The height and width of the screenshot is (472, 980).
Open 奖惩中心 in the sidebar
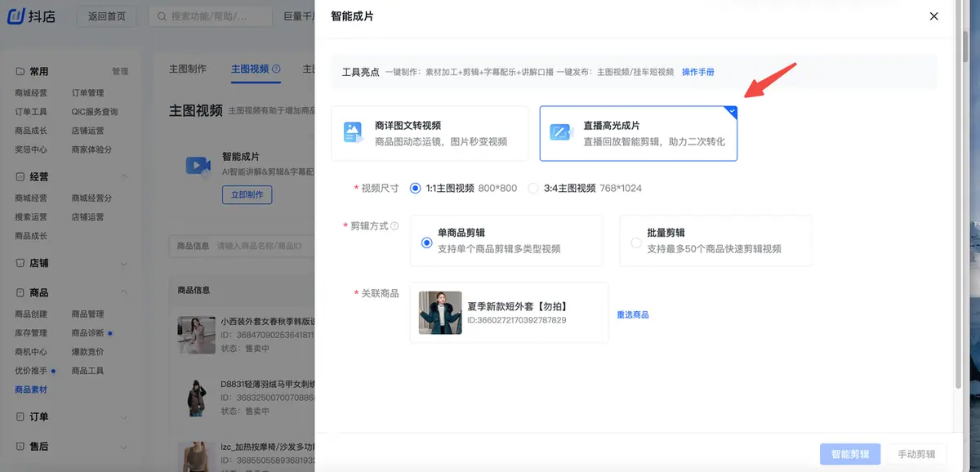pyautogui.click(x=31, y=149)
